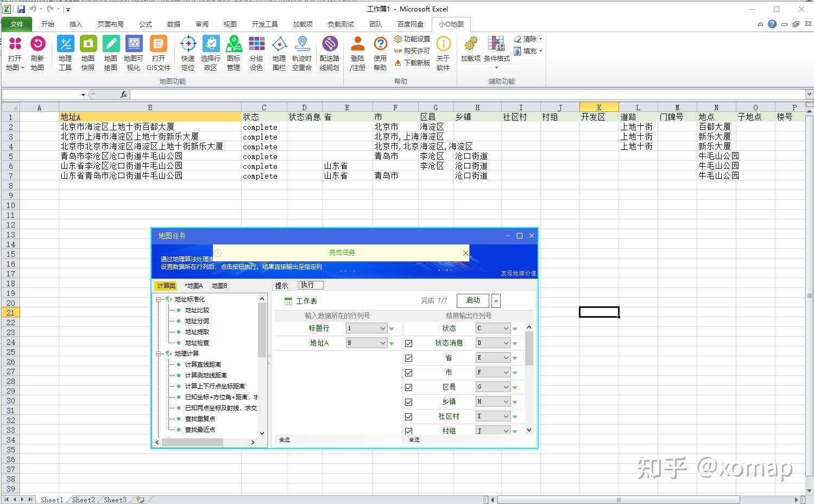The height and width of the screenshot is (504, 814).
Task: Open 地理工具 geography tools
Action: point(65,53)
